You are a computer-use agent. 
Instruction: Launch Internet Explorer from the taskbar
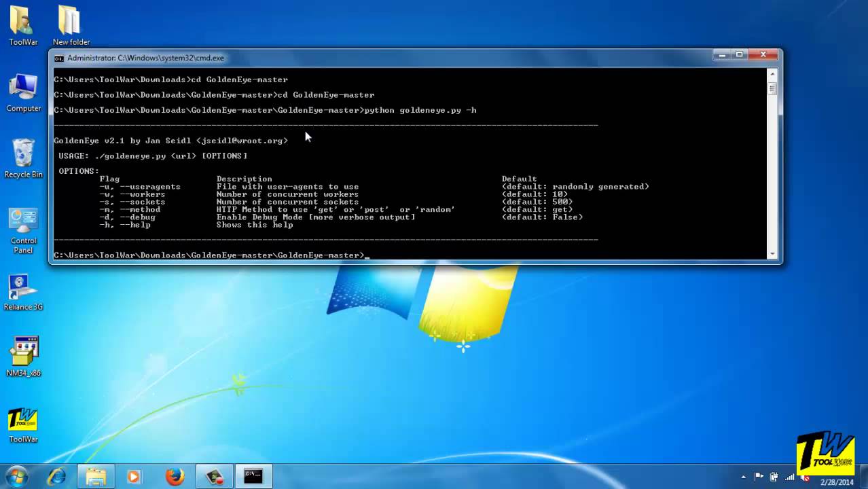tap(56, 477)
